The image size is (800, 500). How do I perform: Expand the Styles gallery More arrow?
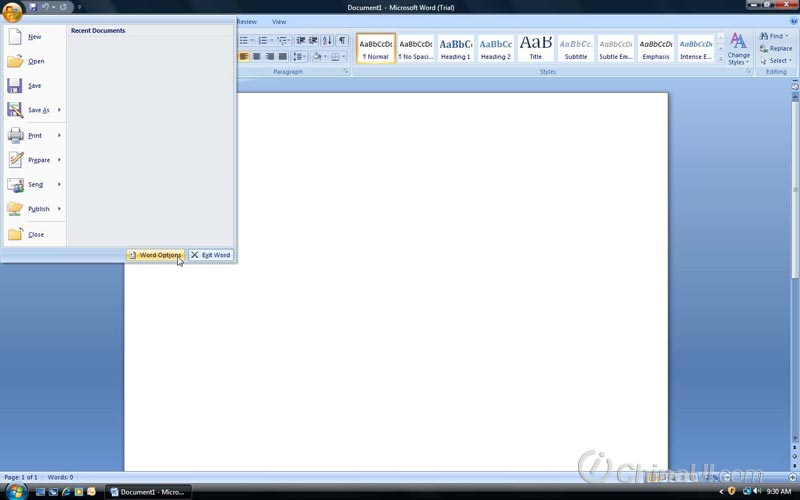pos(721,59)
